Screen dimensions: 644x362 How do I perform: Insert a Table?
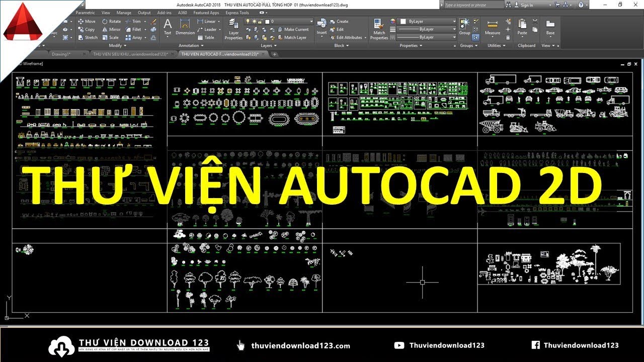pos(206,38)
